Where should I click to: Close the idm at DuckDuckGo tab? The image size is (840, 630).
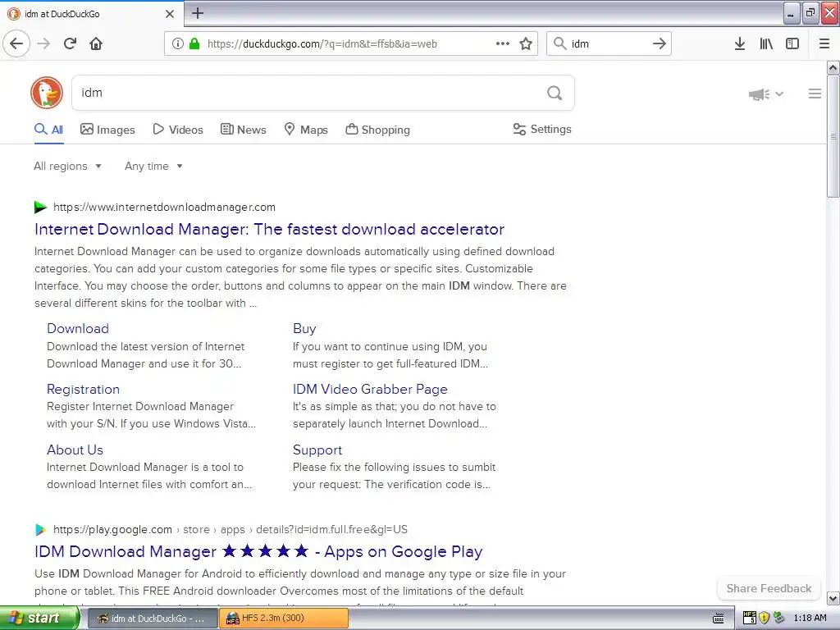click(170, 14)
